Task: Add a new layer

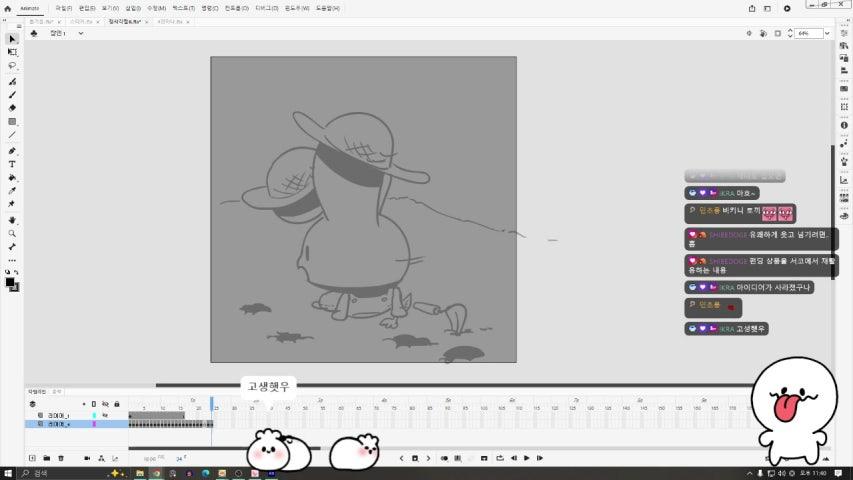Action: 32,458
